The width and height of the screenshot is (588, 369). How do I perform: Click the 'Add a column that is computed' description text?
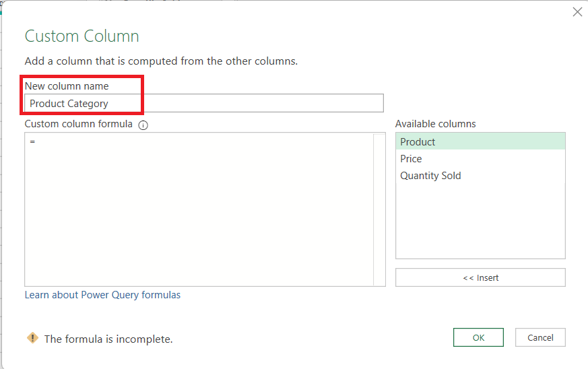(161, 61)
